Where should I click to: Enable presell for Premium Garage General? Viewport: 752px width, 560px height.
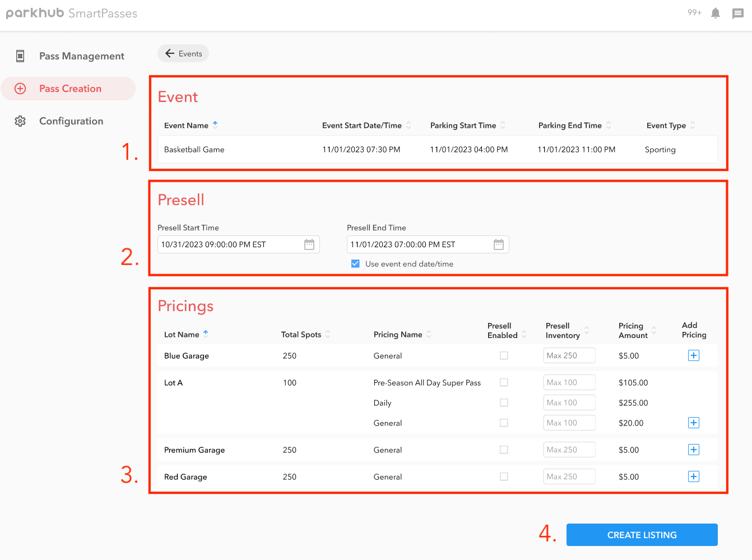504,450
